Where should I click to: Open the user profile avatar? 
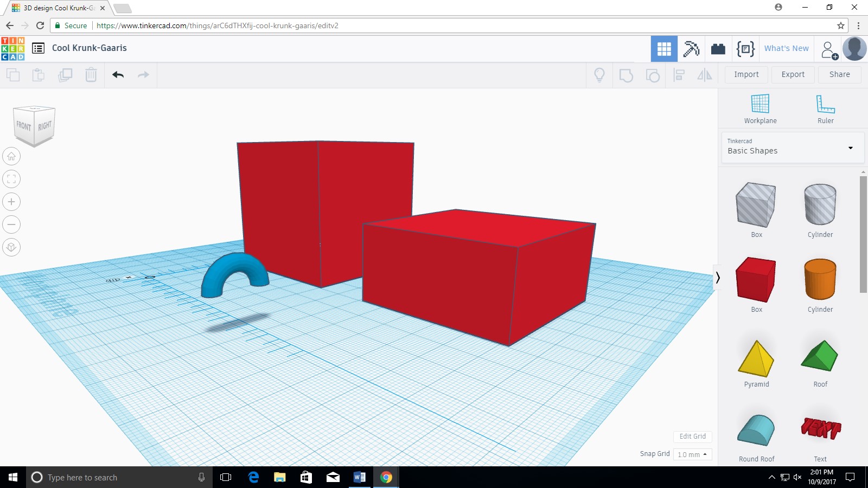pyautogui.click(x=854, y=49)
